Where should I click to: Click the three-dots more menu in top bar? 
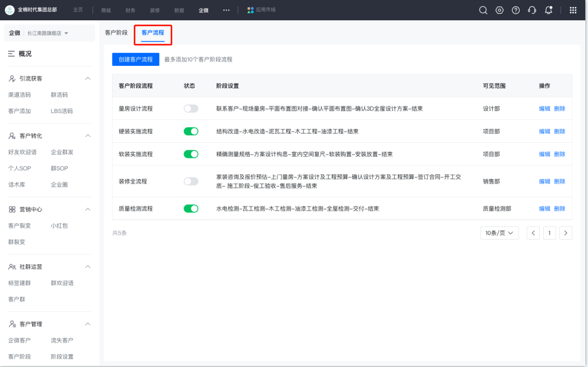(x=226, y=10)
